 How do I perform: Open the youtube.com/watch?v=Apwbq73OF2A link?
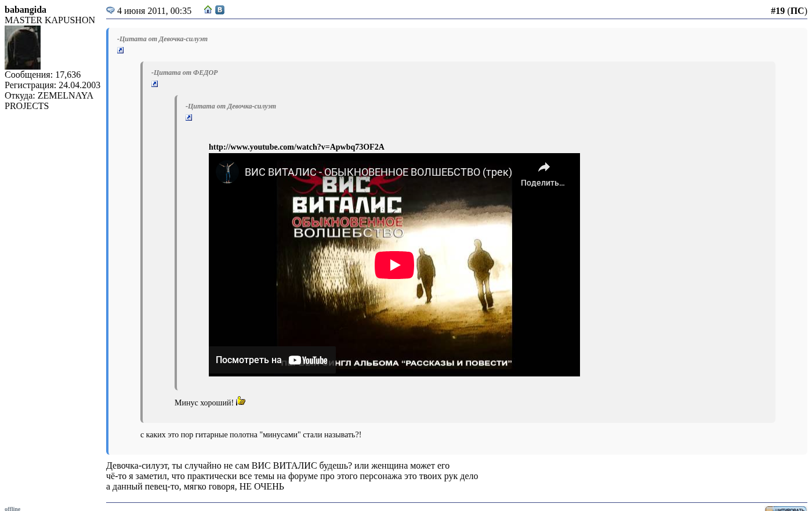click(x=296, y=147)
